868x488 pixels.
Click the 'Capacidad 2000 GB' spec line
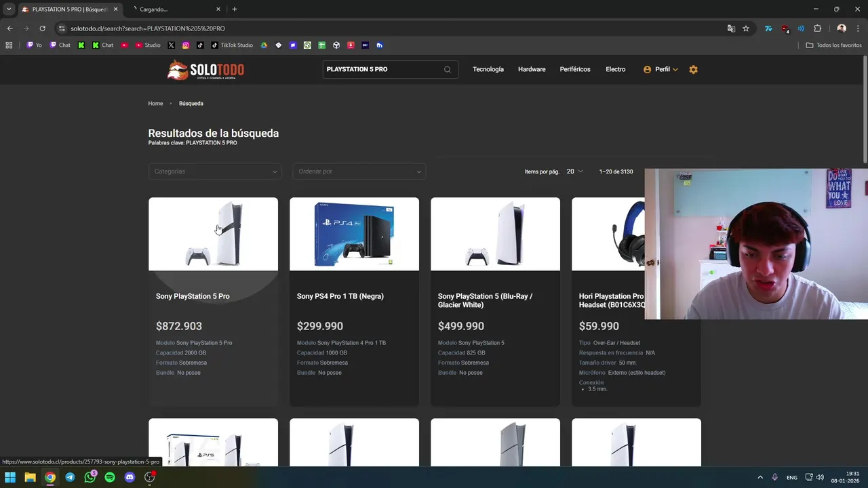pyautogui.click(x=181, y=352)
